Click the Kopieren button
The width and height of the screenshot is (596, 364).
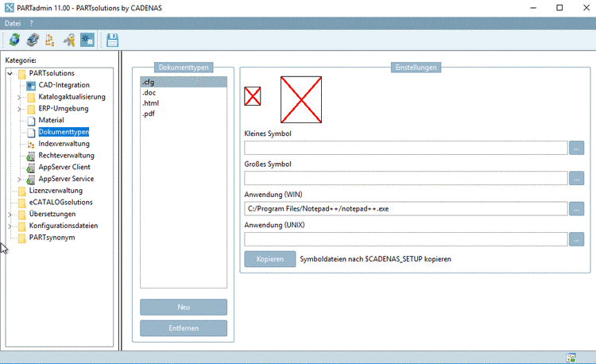(x=270, y=259)
